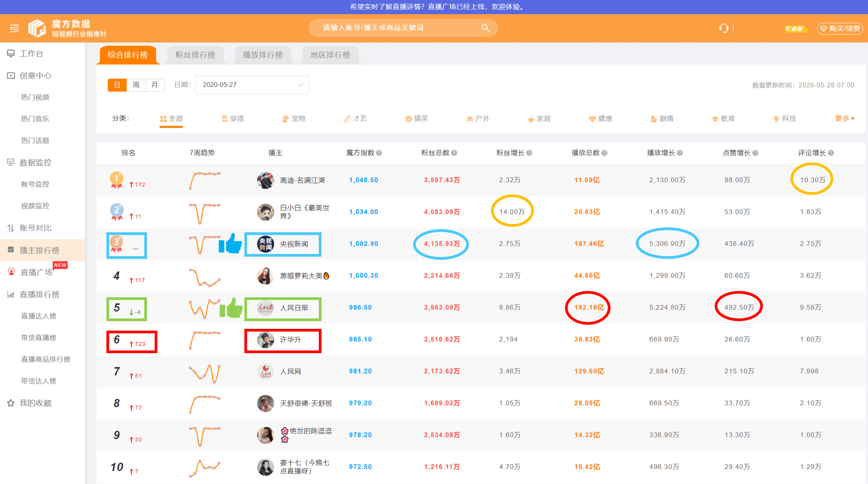868x484 pixels.
Task: Filter by the 健康 category
Action: pyautogui.click(x=601, y=119)
